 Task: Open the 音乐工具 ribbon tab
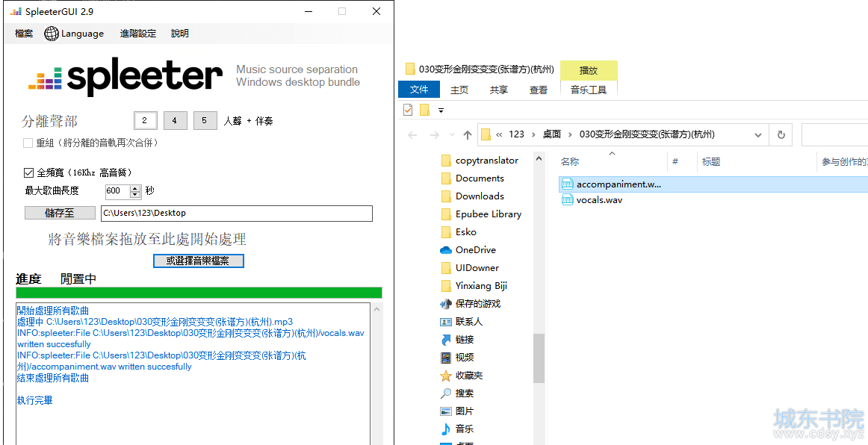pyautogui.click(x=589, y=90)
